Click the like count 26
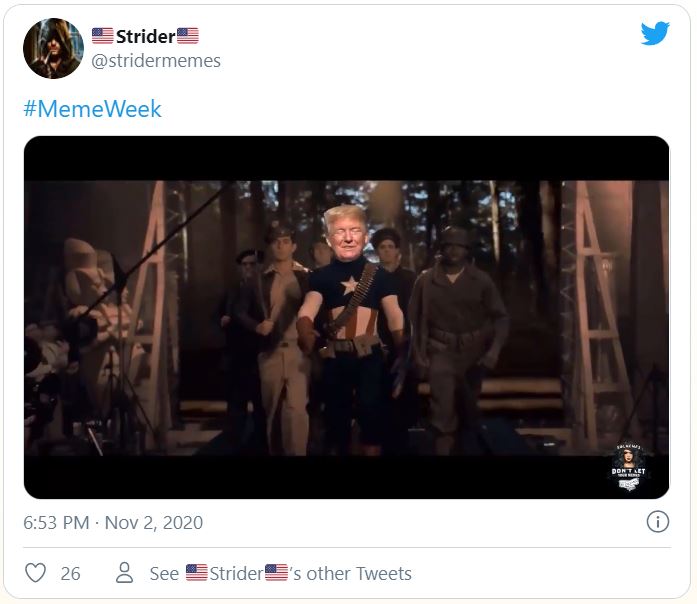Viewport: 697px width, 604px height. 71,574
